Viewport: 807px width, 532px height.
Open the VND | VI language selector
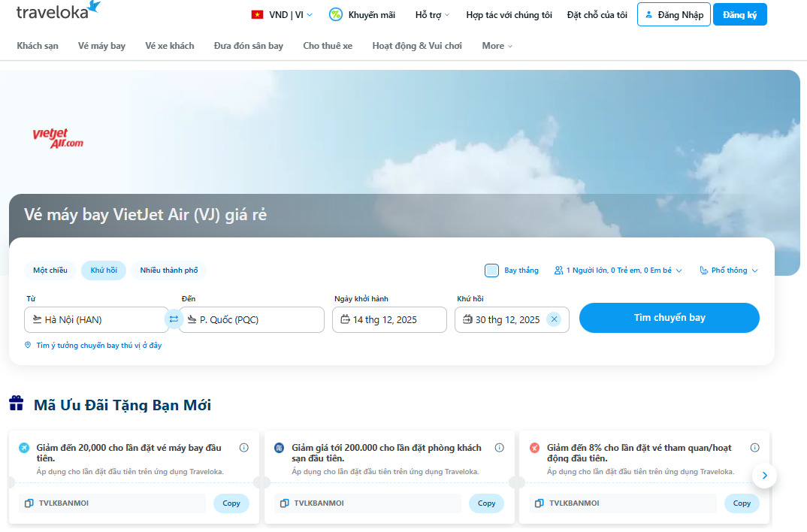point(281,13)
